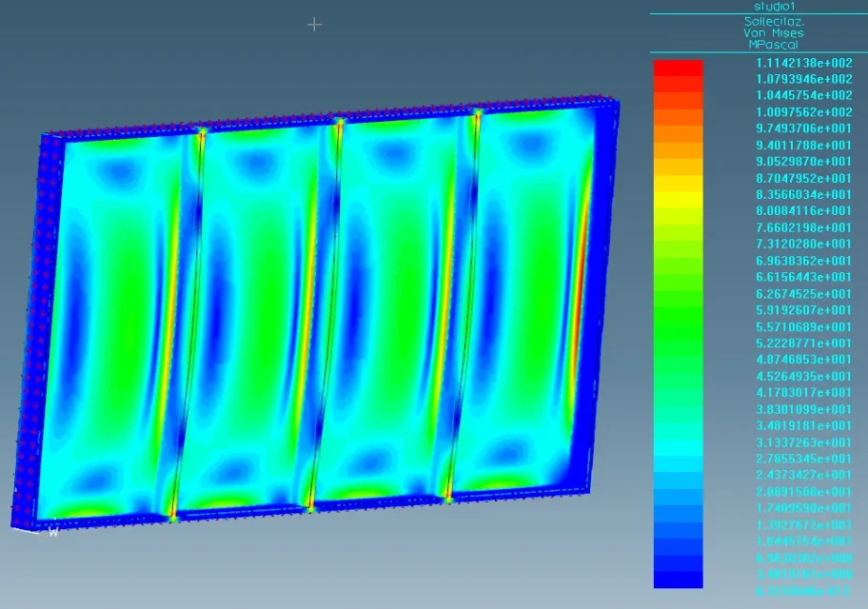Click the crosshair cursor marker above the model

tap(314, 24)
